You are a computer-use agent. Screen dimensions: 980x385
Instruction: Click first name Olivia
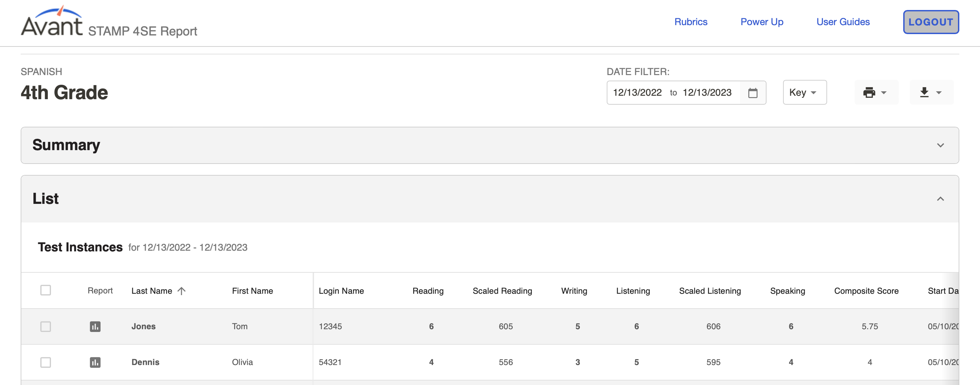(x=242, y=362)
